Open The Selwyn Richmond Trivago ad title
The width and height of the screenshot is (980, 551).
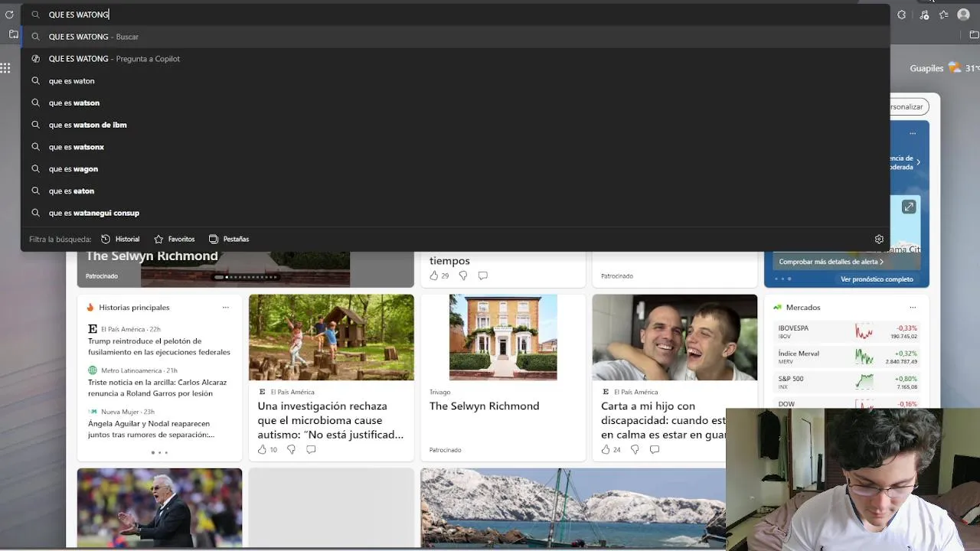tap(484, 406)
